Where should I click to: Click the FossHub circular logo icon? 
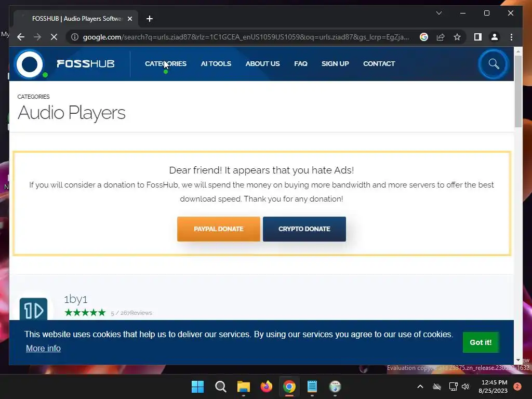pos(30,64)
